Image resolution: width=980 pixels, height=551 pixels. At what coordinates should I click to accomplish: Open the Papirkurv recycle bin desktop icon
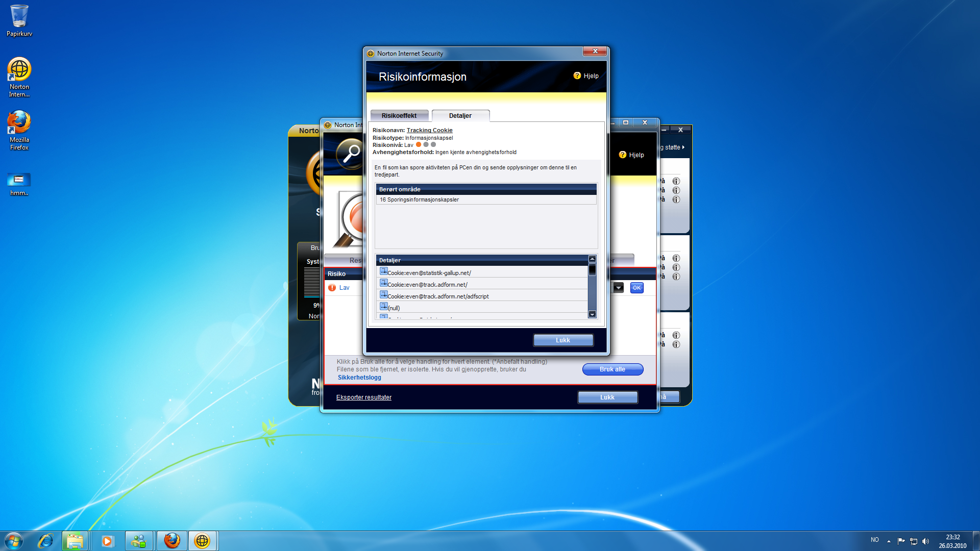tap(19, 20)
